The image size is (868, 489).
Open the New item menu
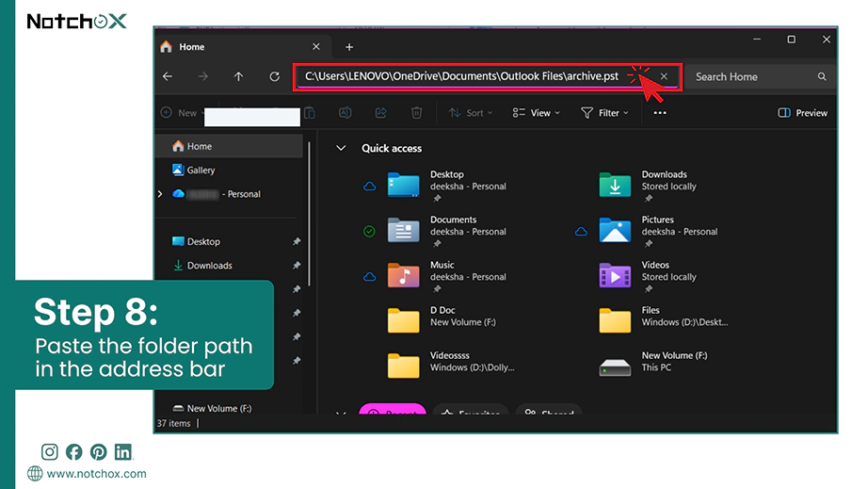[183, 113]
